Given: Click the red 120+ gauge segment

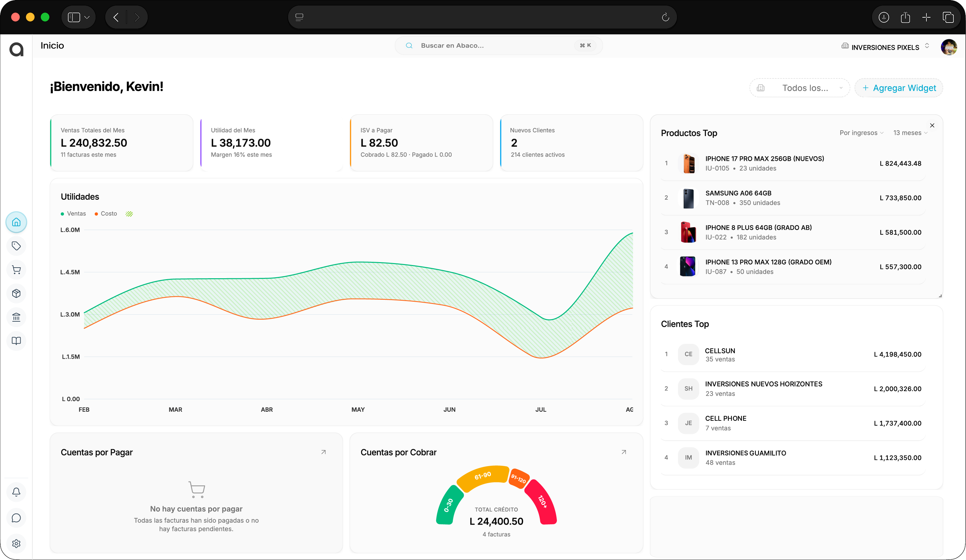Looking at the screenshot, I should point(541,502).
